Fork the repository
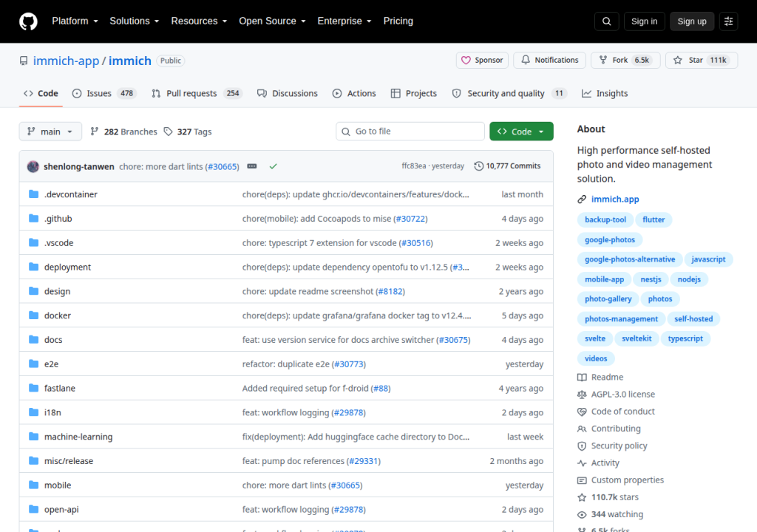 click(625, 61)
